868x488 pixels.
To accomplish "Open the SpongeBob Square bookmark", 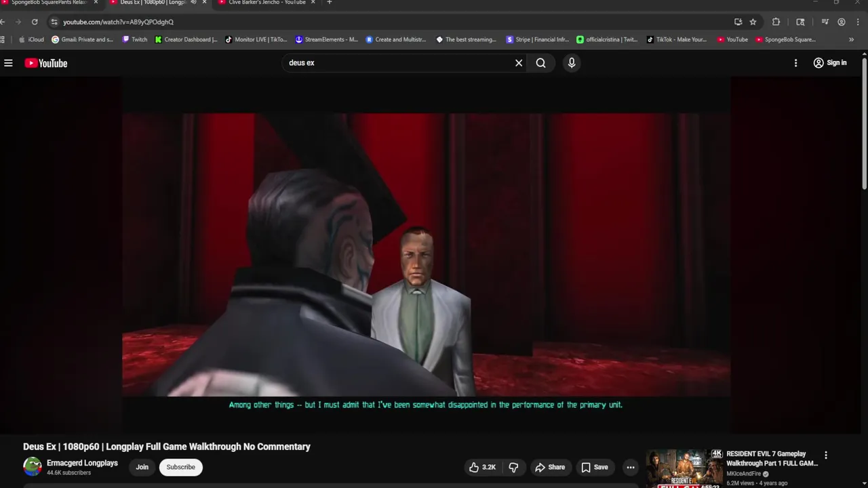I will coord(786,39).
